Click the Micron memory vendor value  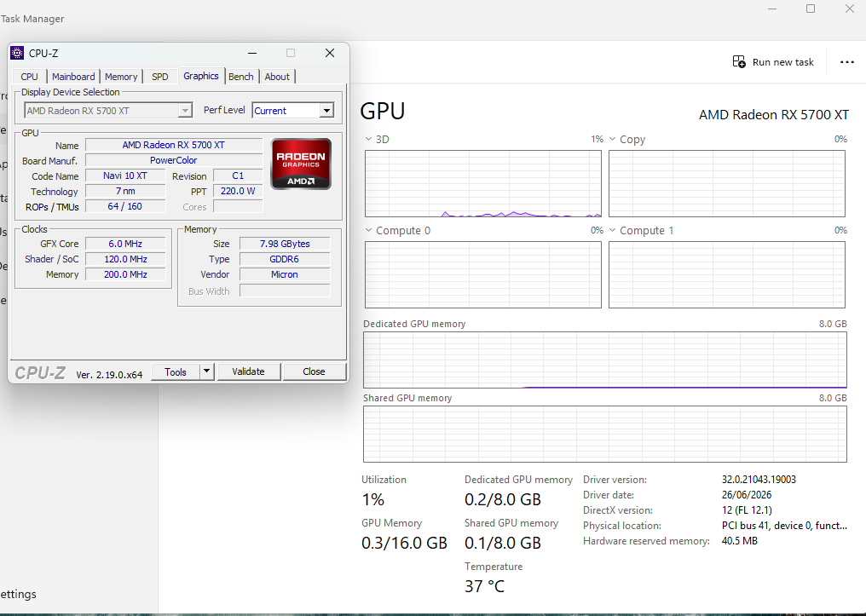285,275
